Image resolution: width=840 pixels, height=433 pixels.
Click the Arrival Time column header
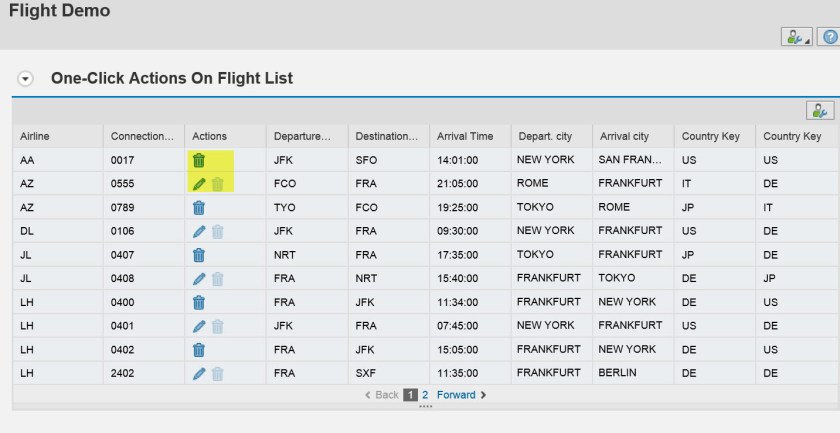pyautogui.click(x=465, y=136)
